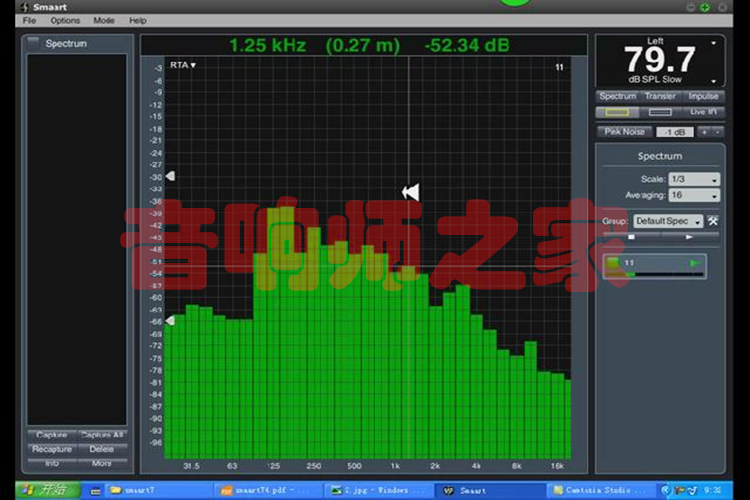
Task: Start all measurements with play arrow button
Action: [x=689, y=237]
